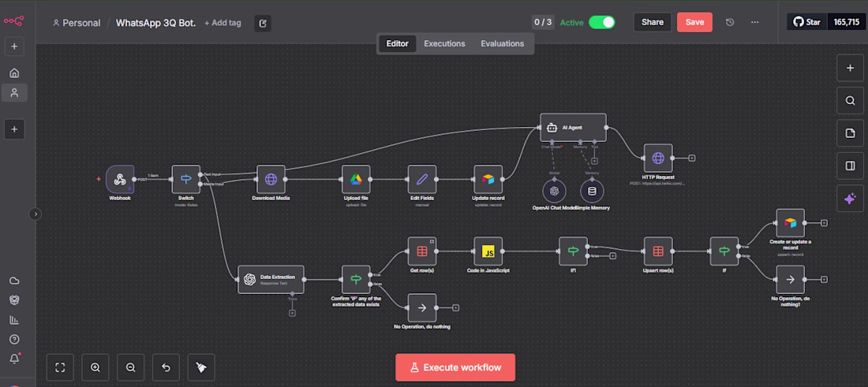Viewport: 868px width, 387px height.
Task: Click the Share button
Action: [x=653, y=22]
